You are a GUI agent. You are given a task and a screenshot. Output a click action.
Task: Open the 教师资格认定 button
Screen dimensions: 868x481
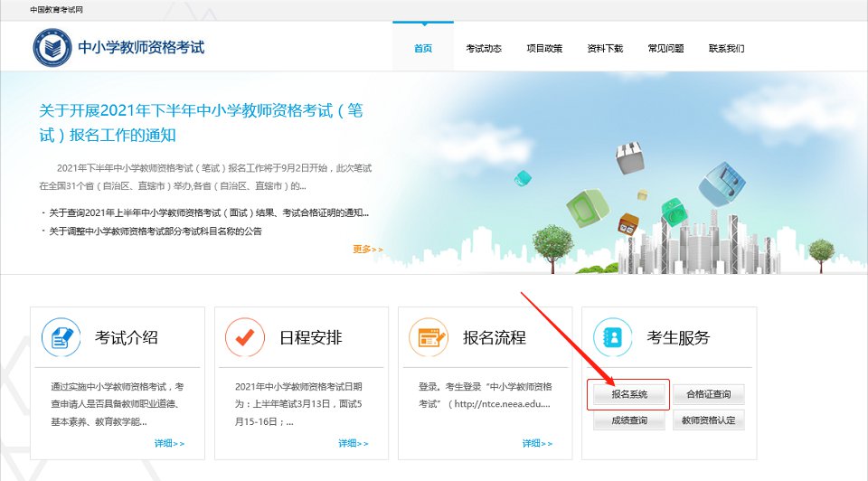709,420
